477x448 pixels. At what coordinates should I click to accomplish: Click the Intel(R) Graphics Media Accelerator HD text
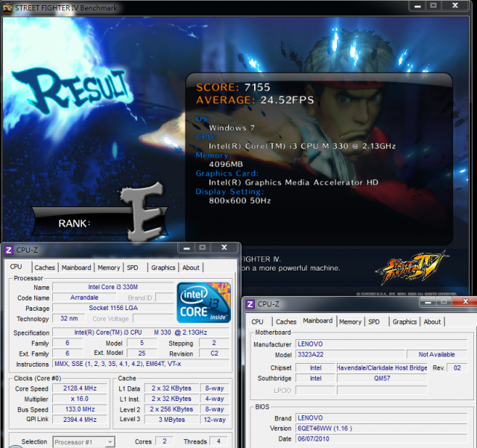[293, 183]
